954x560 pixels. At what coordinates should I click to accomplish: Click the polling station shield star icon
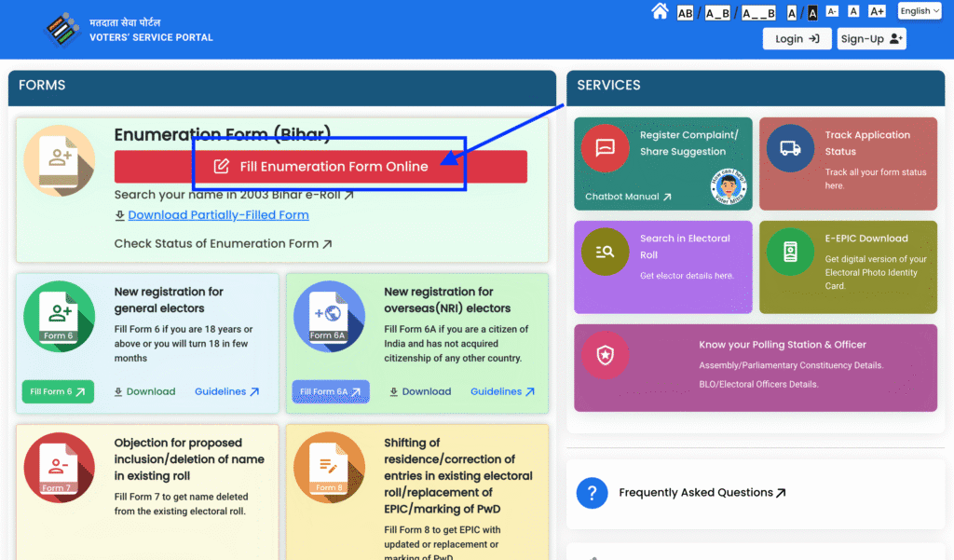click(x=605, y=355)
